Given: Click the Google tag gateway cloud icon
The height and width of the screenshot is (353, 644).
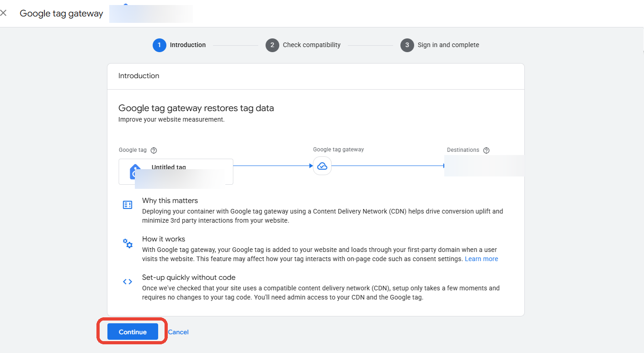Looking at the screenshot, I should [x=322, y=166].
